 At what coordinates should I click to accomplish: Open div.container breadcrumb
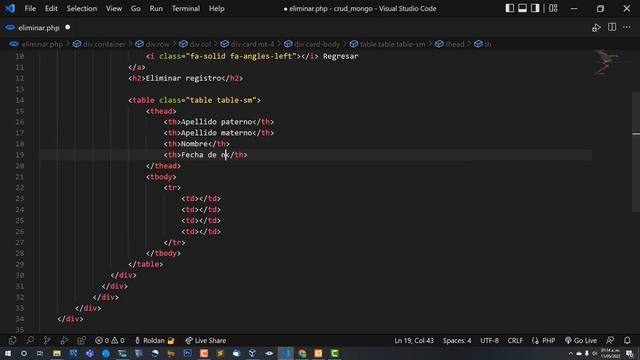tap(104, 44)
